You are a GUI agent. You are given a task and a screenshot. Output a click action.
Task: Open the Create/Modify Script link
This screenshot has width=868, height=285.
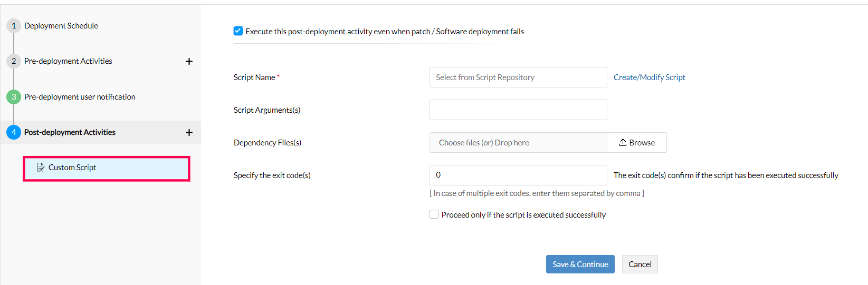click(649, 77)
